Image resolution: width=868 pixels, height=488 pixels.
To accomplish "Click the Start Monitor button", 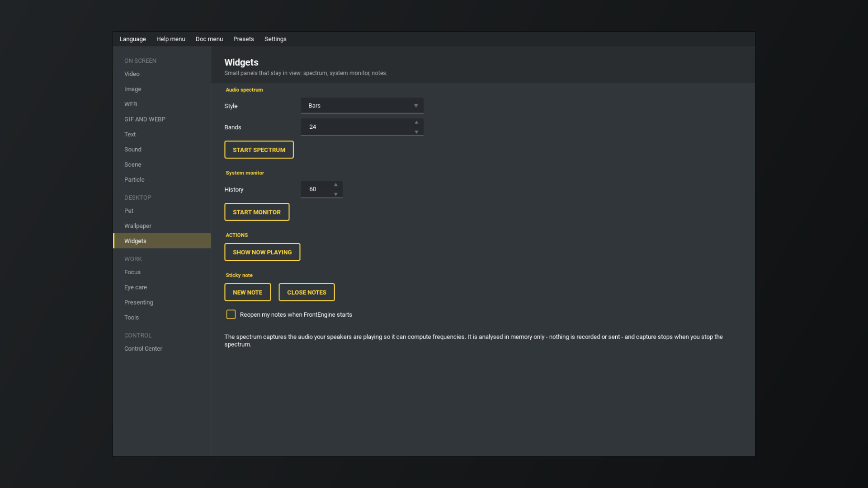I will [257, 212].
